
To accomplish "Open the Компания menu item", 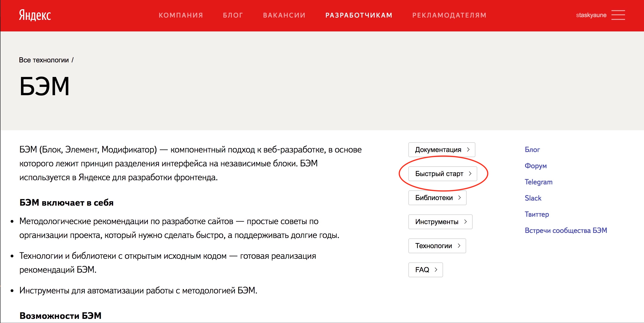I will point(181,15).
